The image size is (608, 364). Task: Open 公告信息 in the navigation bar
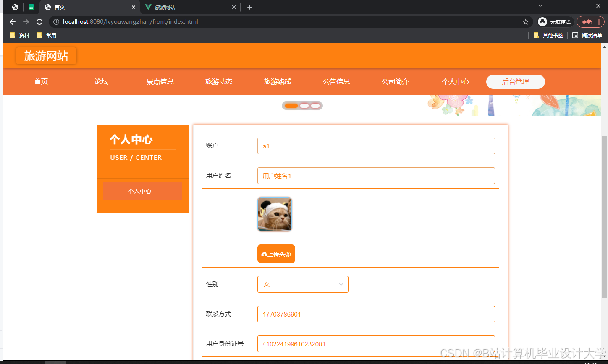pyautogui.click(x=336, y=82)
